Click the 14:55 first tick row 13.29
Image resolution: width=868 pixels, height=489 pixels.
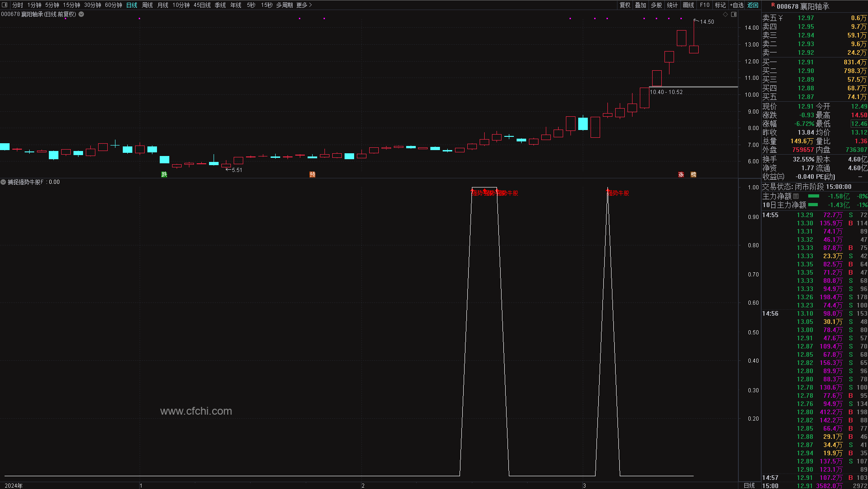[x=815, y=215]
